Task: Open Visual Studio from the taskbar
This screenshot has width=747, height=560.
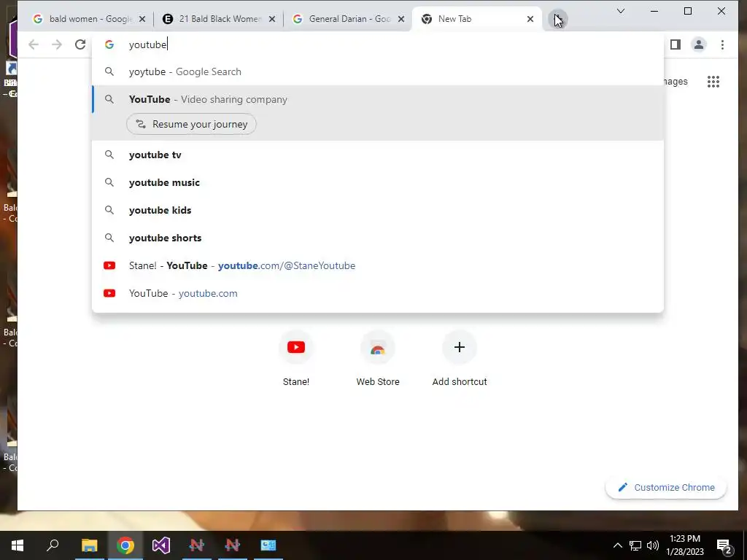Action: pos(161,545)
